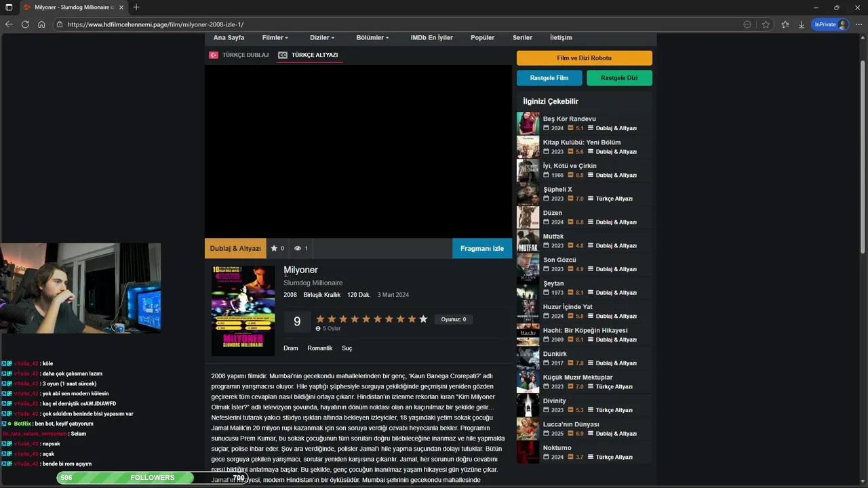Expand the Filmler dropdown menu
This screenshot has height=488, width=868.
click(275, 38)
